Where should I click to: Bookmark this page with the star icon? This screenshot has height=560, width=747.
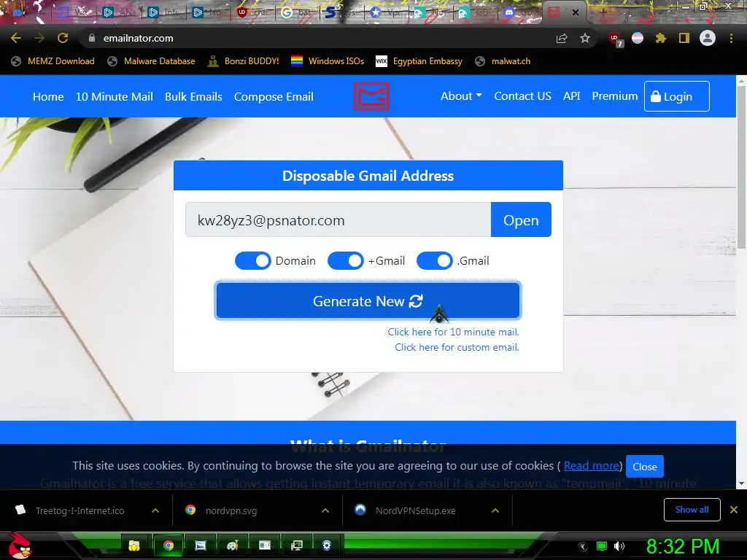click(585, 38)
